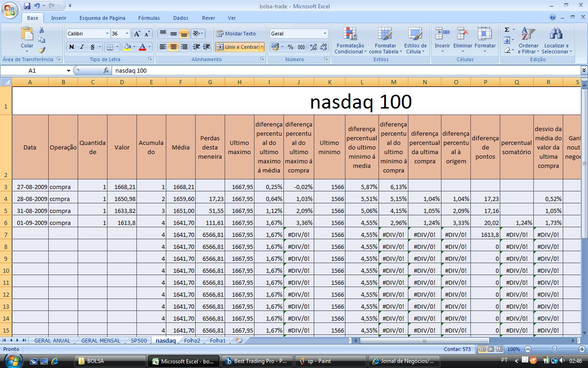Switch to Page Layout view in status bar
The height and width of the screenshot is (368, 588).
(491, 349)
